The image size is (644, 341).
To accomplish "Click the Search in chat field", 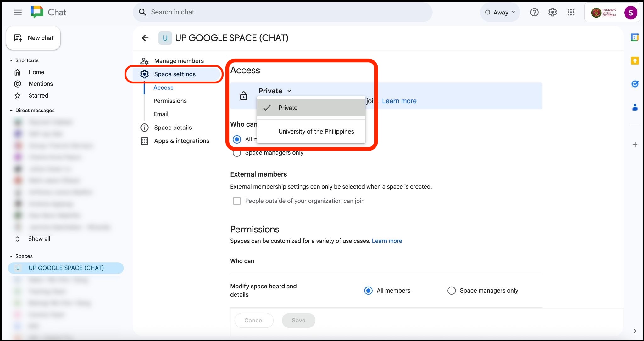I will (x=283, y=12).
